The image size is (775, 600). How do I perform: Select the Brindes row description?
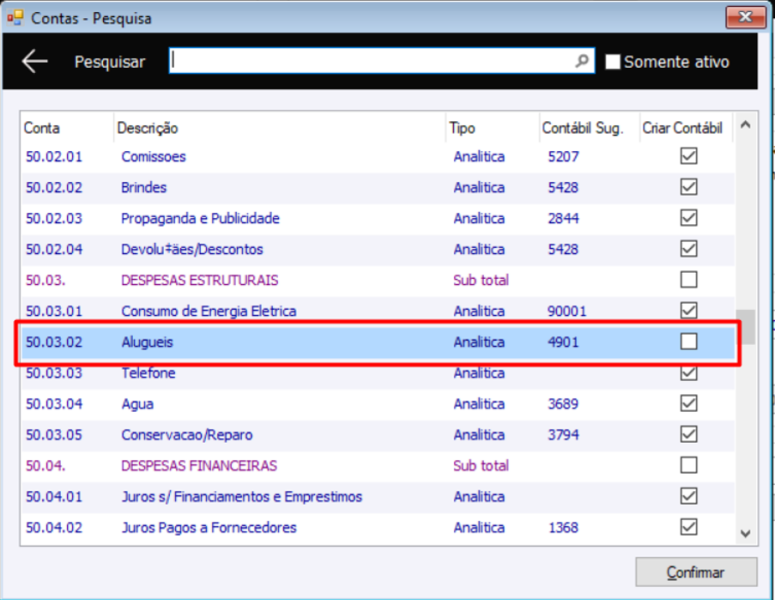144,187
